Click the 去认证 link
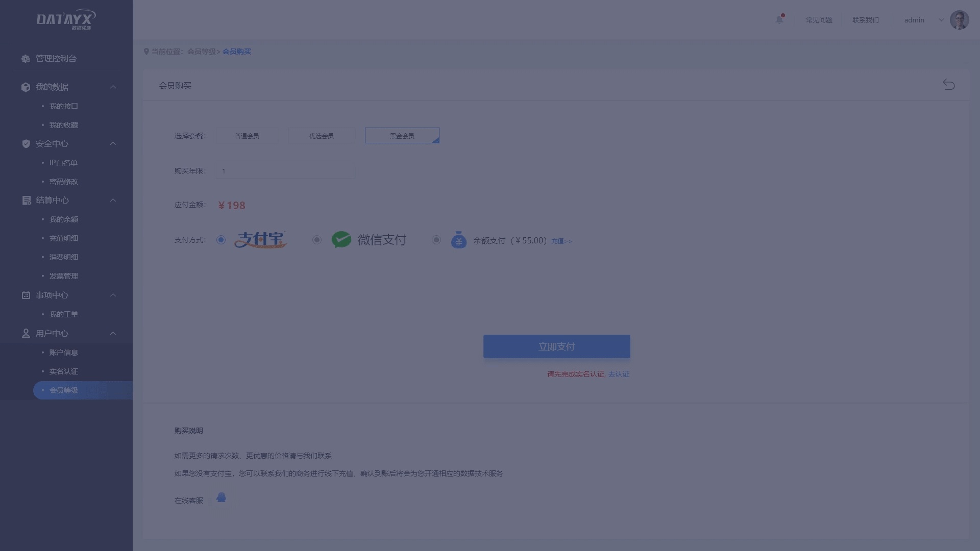 (x=619, y=374)
